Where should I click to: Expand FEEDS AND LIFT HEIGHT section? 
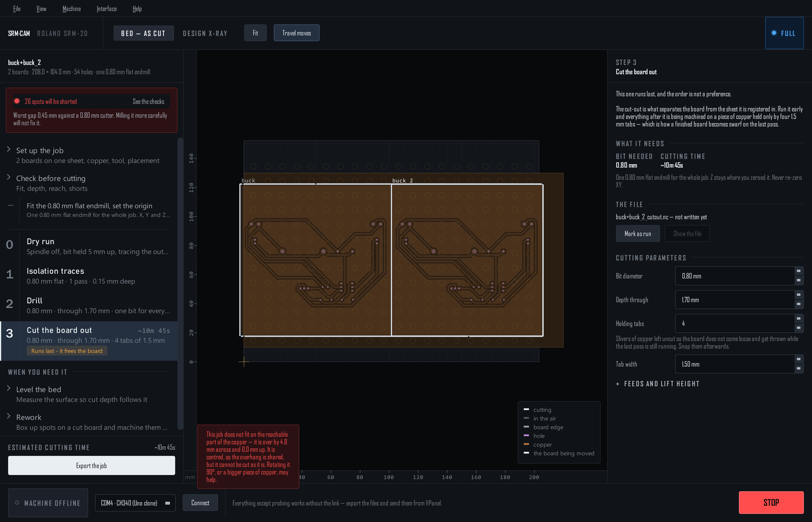(657, 384)
